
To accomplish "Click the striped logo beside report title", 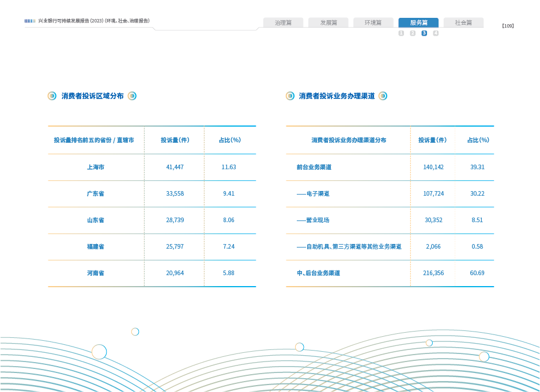I will click(30, 21).
